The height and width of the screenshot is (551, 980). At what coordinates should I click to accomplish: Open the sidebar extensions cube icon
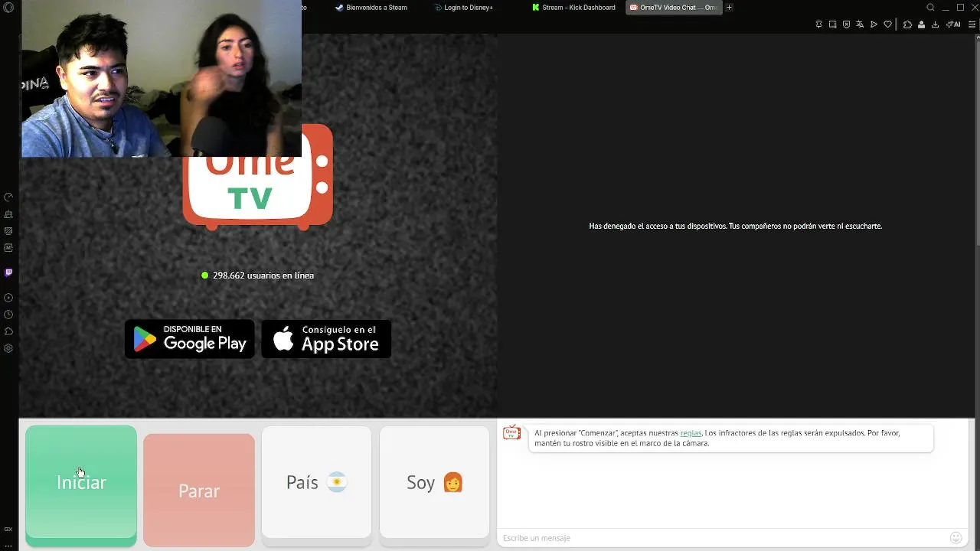[8, 331]
